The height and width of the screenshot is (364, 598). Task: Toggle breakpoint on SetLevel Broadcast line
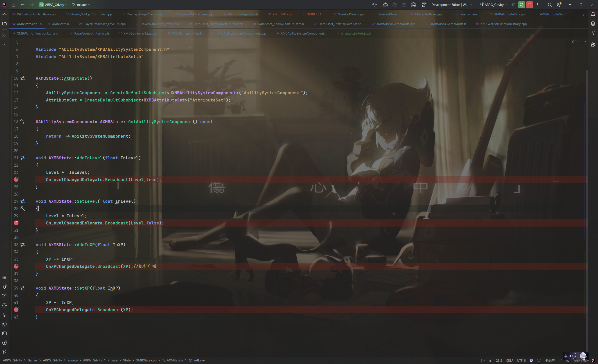[x=16, y=223]
